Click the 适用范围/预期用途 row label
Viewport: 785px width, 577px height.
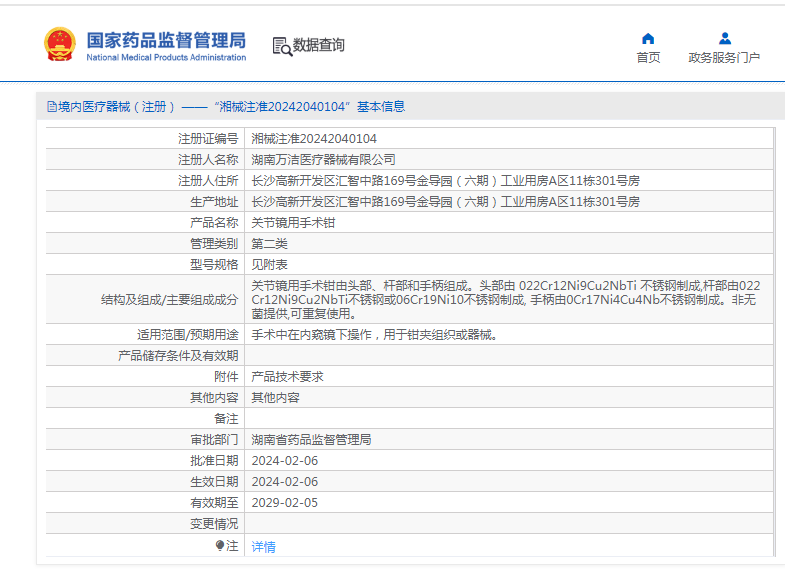point(188,335)
